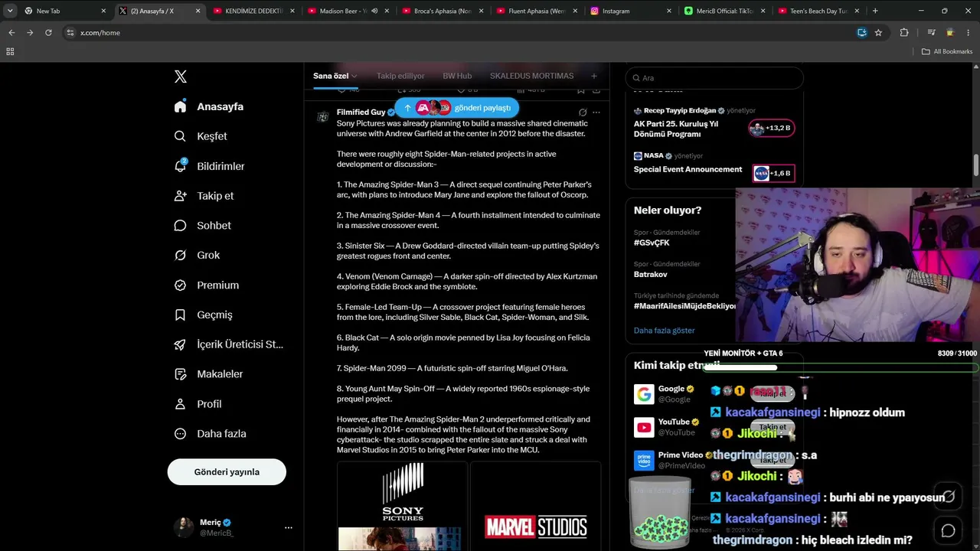The width and height of the screenshot is (980, 551).
Task: Click the Filmified Guy profile avatar
Action: click(x=323, y=116)
